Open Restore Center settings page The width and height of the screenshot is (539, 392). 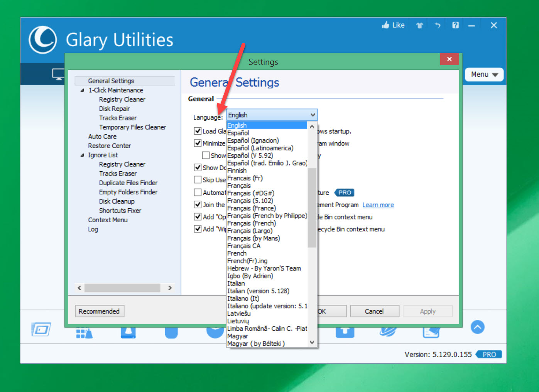click(110, 146)
